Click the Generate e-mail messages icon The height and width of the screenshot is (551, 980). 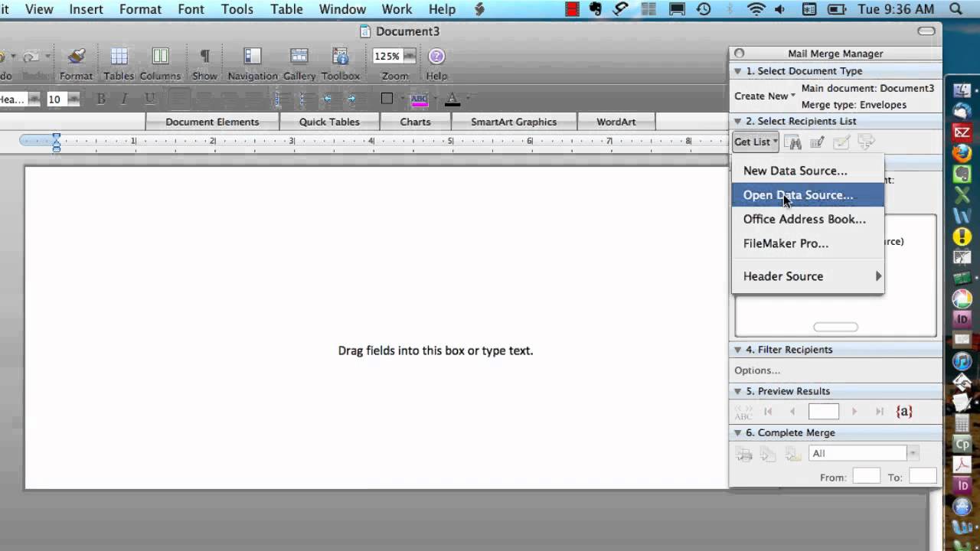[x=792, y=454]
